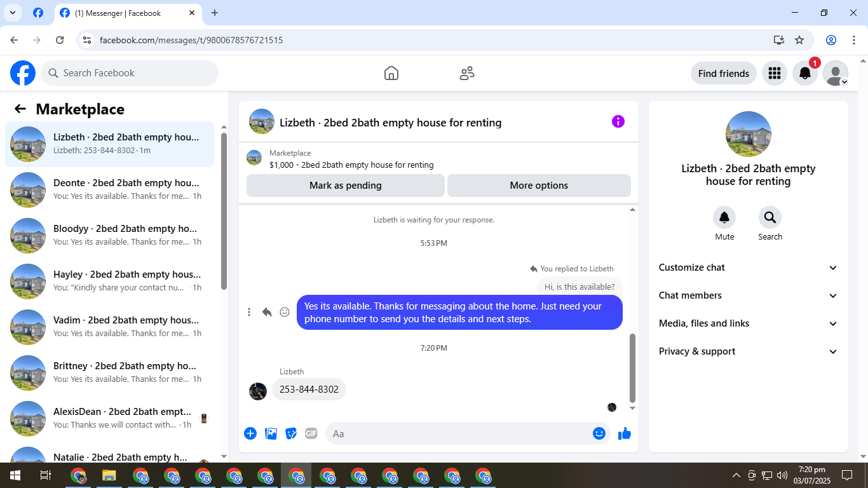Viewport: 868px width, 488px height.
Task: Open the Hayley conversation
Action: pyautogui.click(x=109, y=281)
